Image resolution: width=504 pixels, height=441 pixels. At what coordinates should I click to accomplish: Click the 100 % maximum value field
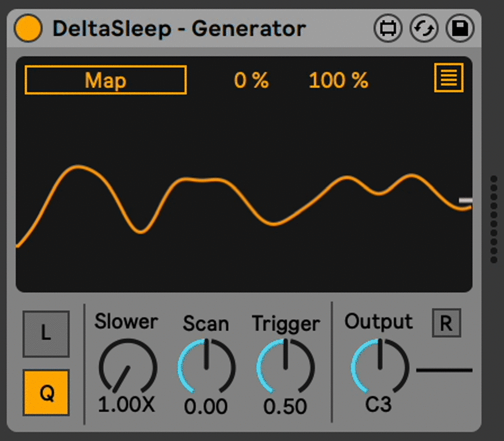point(338,81)
